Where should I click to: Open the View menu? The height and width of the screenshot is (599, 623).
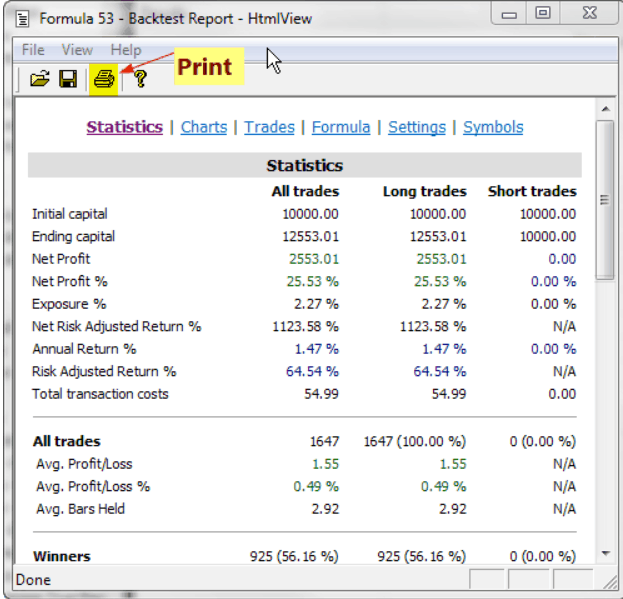pyautogui.click(x=77, y=50)
